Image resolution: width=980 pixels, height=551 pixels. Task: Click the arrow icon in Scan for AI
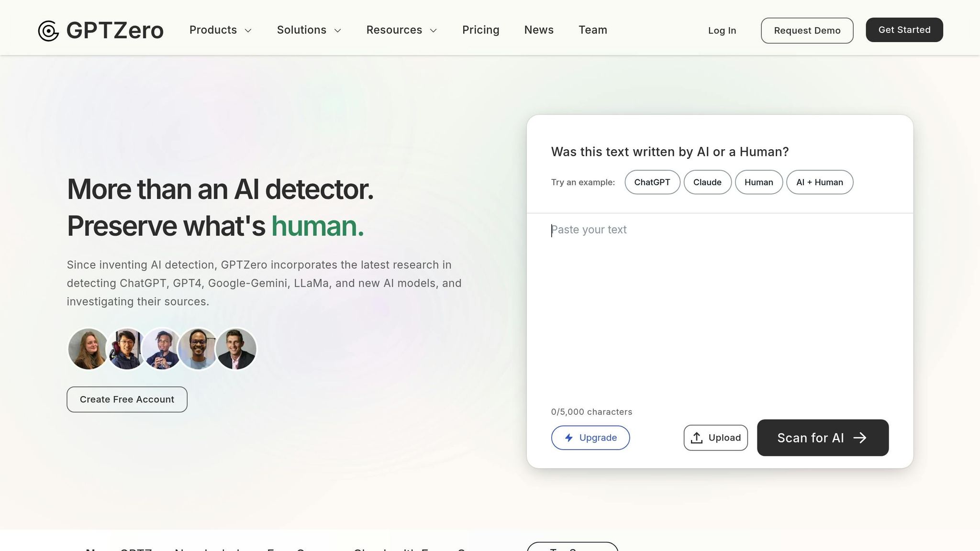[860, 438]
